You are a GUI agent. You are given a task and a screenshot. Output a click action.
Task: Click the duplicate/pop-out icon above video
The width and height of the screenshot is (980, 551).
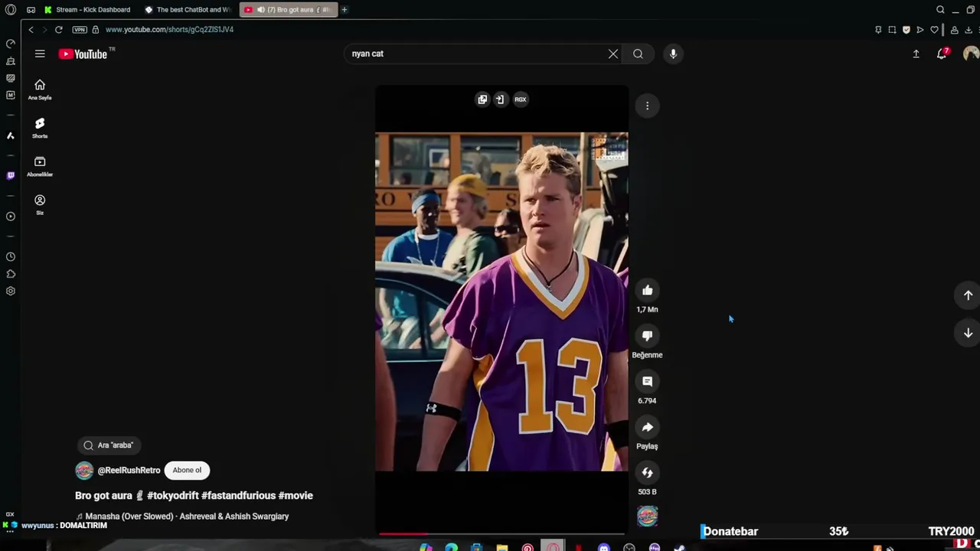pos(482,99)
